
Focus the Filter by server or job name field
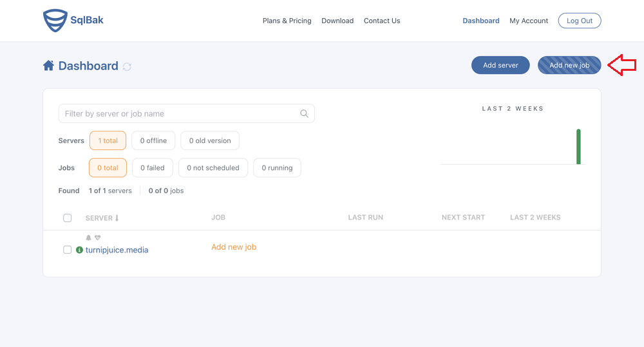[x=187, y=114]
